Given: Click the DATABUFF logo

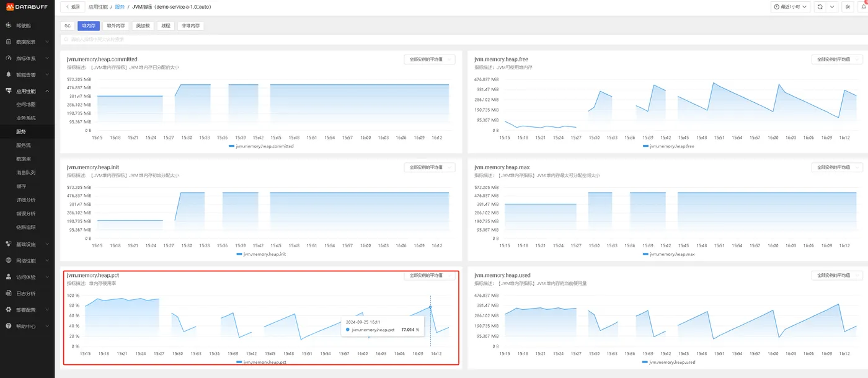Looking at the screenshot, I should pyautogui.click(x=27, y=7).
